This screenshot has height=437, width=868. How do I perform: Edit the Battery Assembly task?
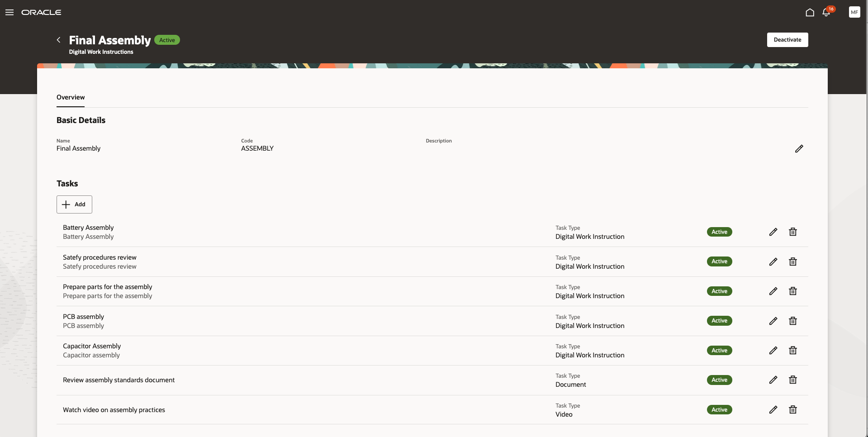tap(773, 232)
